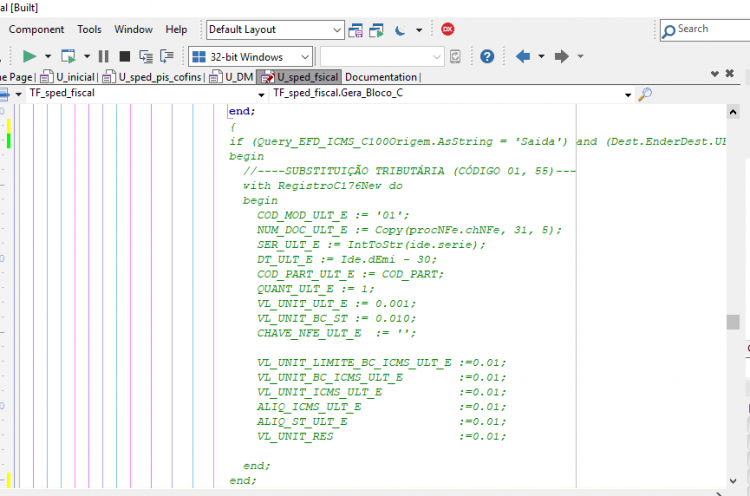Click the red DX circle icon
The height and width of the screenshot is (496, 750).
coord(448,29)
